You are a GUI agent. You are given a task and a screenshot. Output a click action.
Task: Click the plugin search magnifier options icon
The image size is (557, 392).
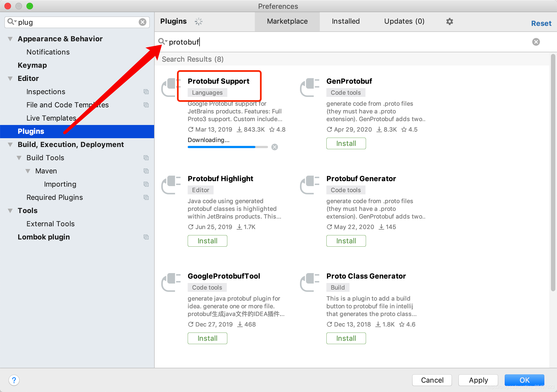pyautogui.click(x=163, y=42)
